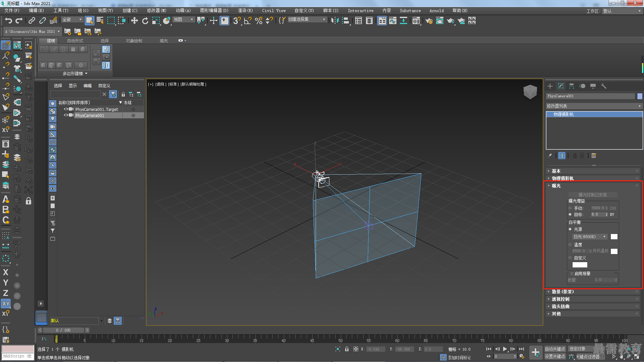Choose the Select and Rotate tool
644x362 pixels.
click(x=145, y=21)
